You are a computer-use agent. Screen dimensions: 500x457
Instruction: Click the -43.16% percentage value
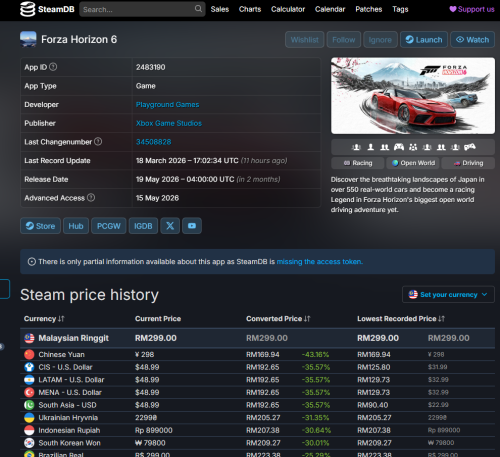point(315,354)
